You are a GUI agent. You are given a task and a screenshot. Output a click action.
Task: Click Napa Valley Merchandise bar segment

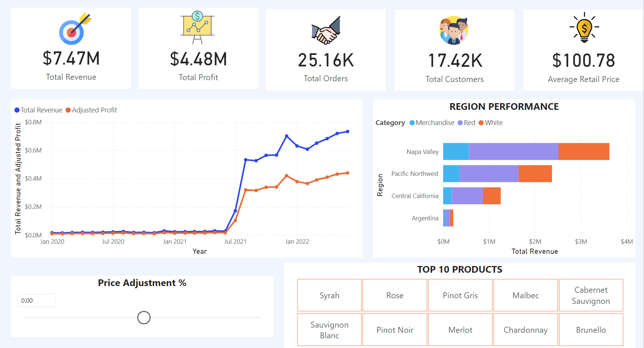pyautogui.click(x=456, y=151)
